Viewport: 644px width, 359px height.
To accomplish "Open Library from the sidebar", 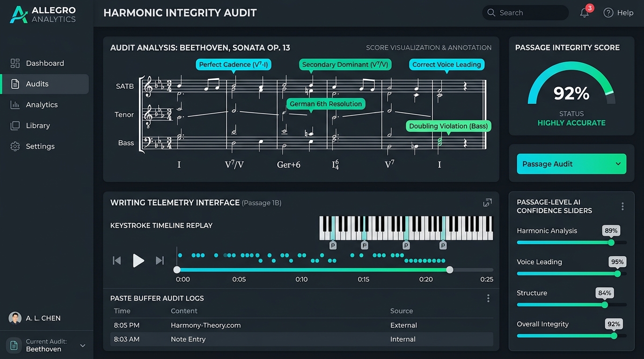I will point(45,125).
